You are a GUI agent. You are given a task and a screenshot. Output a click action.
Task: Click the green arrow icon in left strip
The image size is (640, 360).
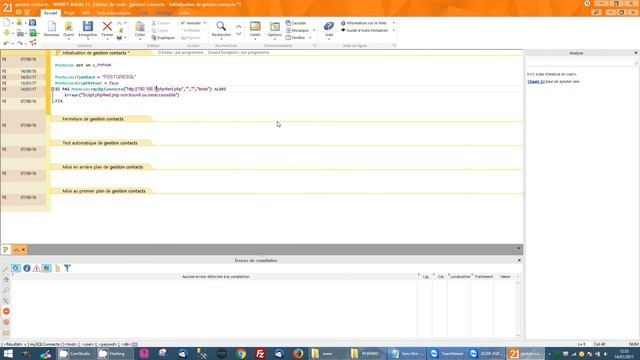pyautogui.click(x=6, y=280)
